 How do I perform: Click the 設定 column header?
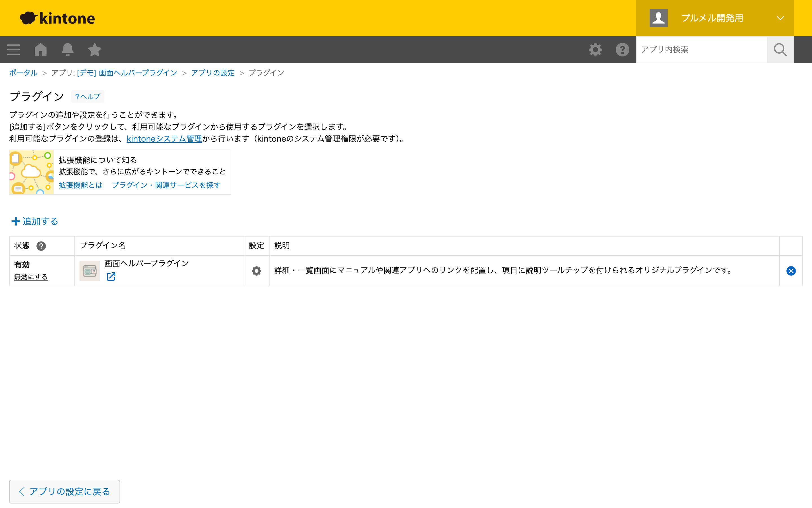[x=256, y=246]
